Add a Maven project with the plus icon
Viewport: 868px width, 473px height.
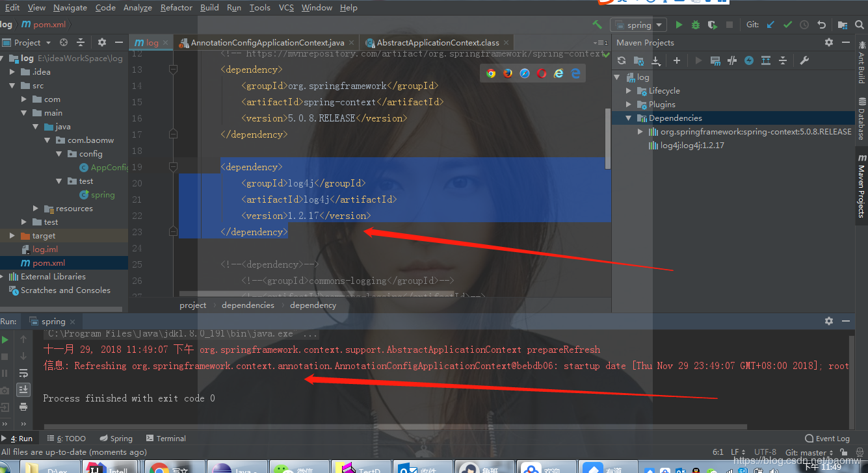coord(677,60)
